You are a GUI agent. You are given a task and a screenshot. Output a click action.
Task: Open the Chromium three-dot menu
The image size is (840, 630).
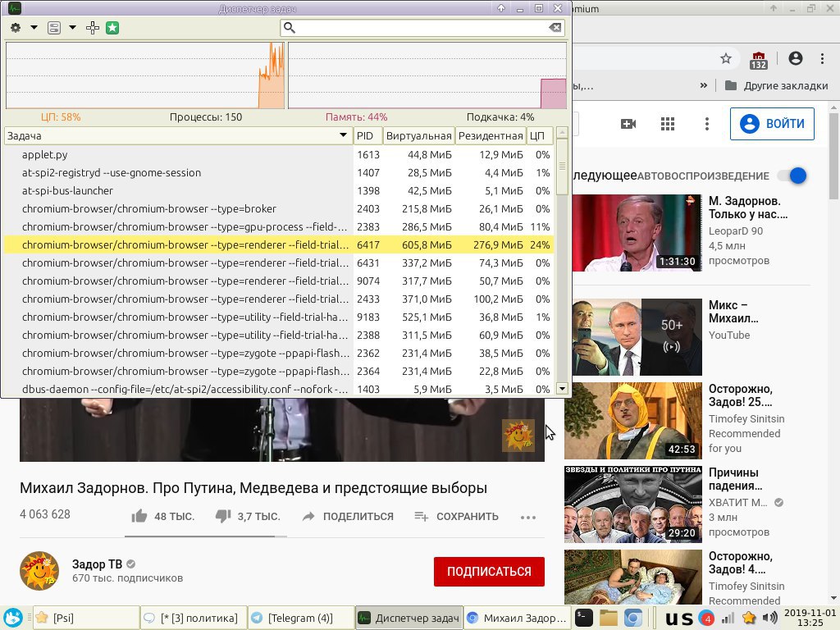click(x=822, y=58)
